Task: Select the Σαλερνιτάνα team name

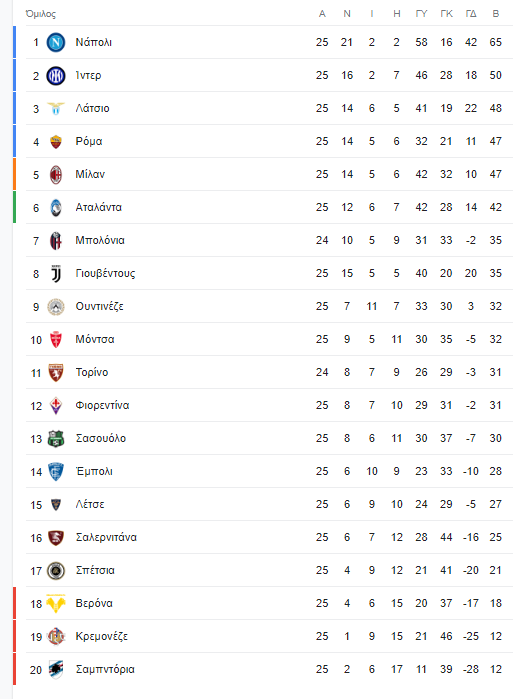Action: tap(106, 537)
